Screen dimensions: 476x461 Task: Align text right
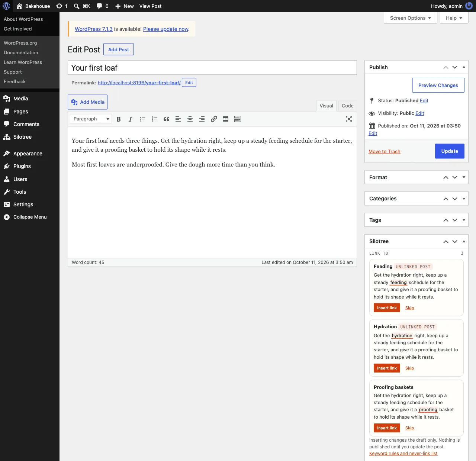point(202,119)
